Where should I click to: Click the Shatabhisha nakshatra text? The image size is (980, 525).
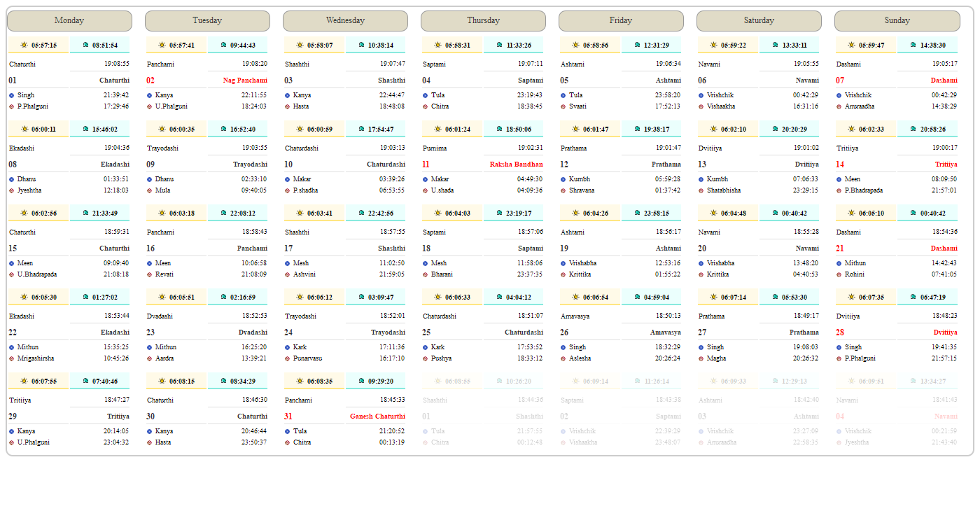point(724,190)
